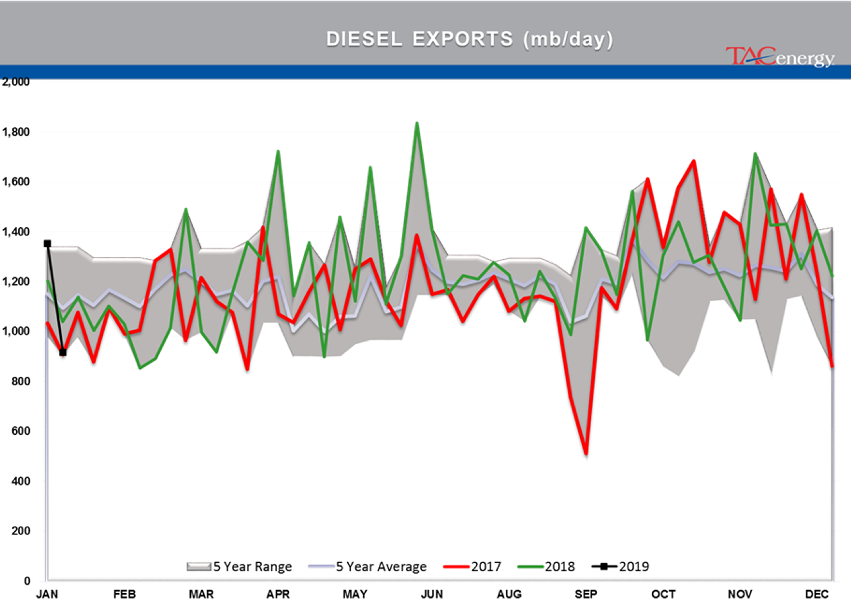Click the green 2018 legend line marker
851x616 pixels.
pos(530,567)
